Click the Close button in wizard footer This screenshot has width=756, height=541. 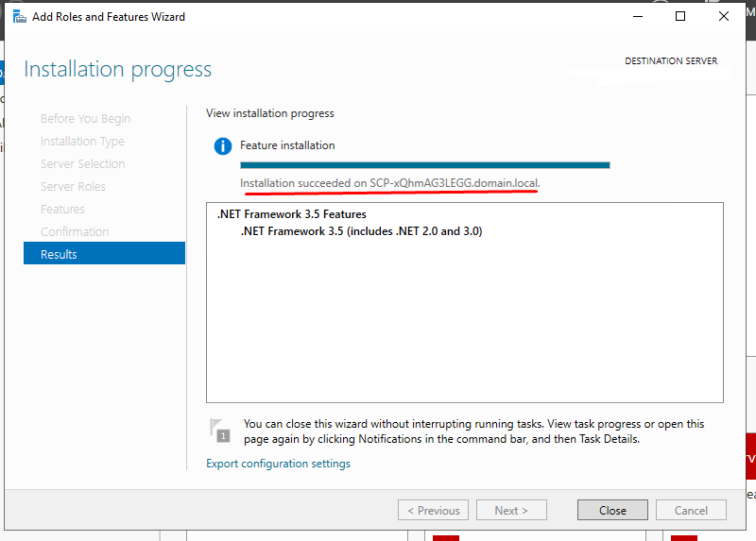(x=612, y=510)
